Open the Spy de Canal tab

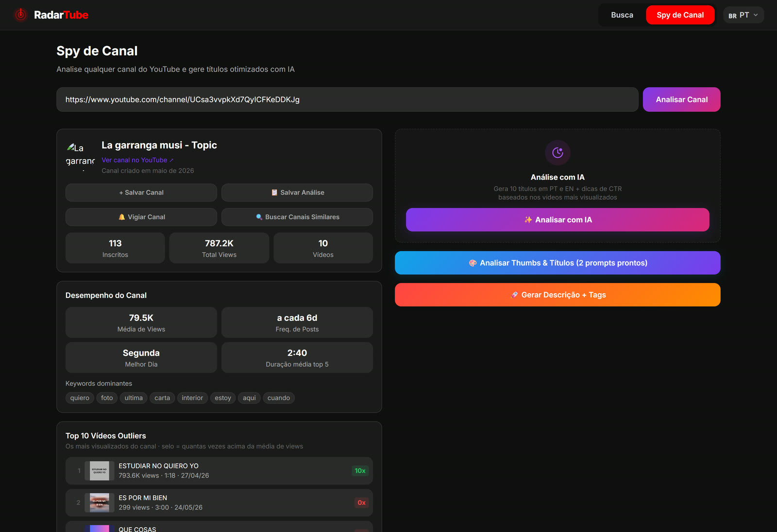680,15
